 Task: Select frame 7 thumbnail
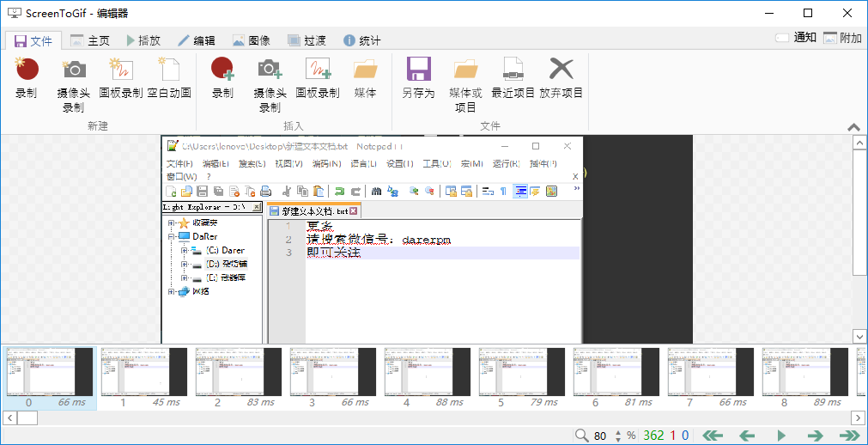[711, 371]
